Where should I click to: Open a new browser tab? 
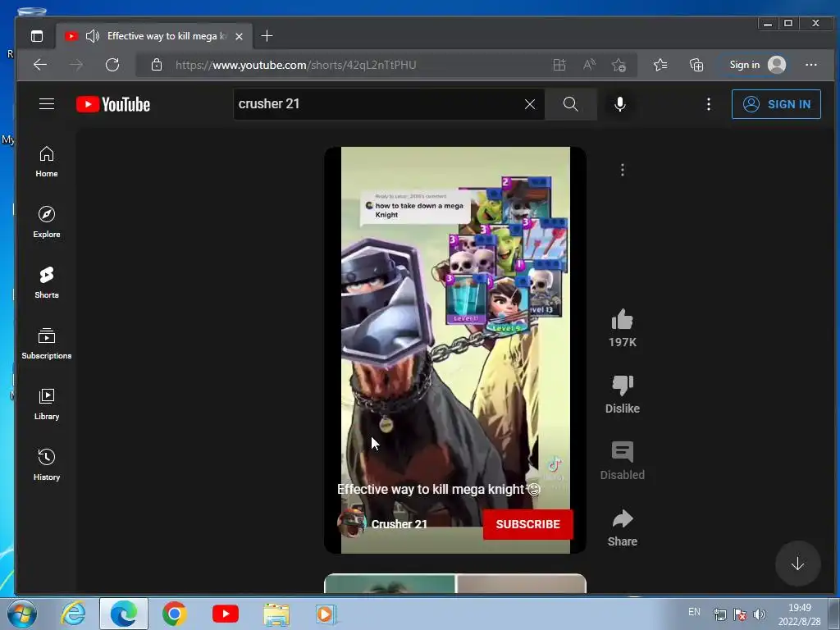tap(267, 36)
